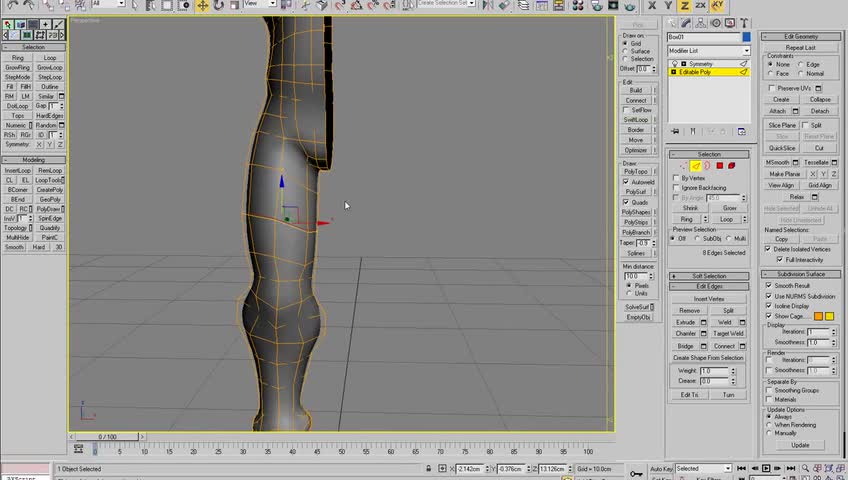Image resolution: width=848 pixels, height=480 pixels.
Task: Click the Chamfer button in Edit Edges
Action: (686, 334)
